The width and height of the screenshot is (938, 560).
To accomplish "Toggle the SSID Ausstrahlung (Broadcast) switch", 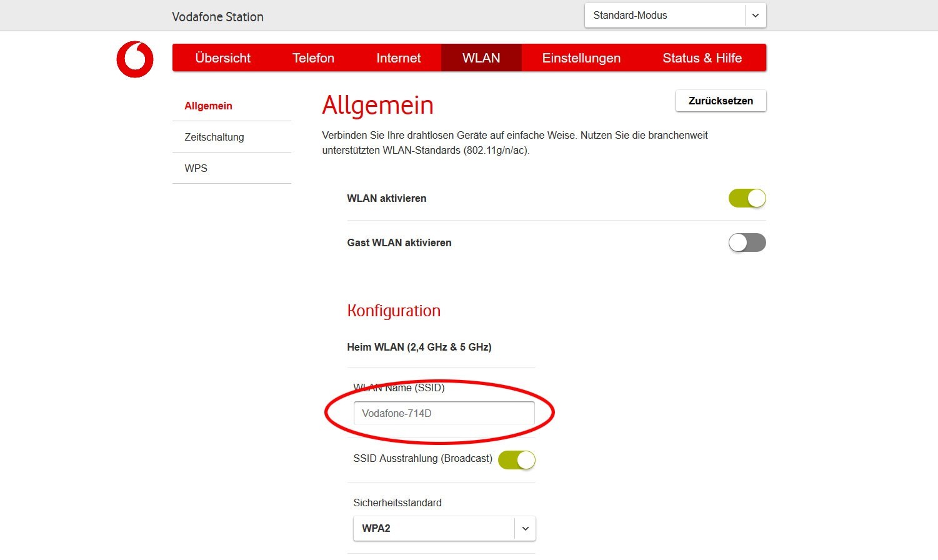I will tap(516, 460).
